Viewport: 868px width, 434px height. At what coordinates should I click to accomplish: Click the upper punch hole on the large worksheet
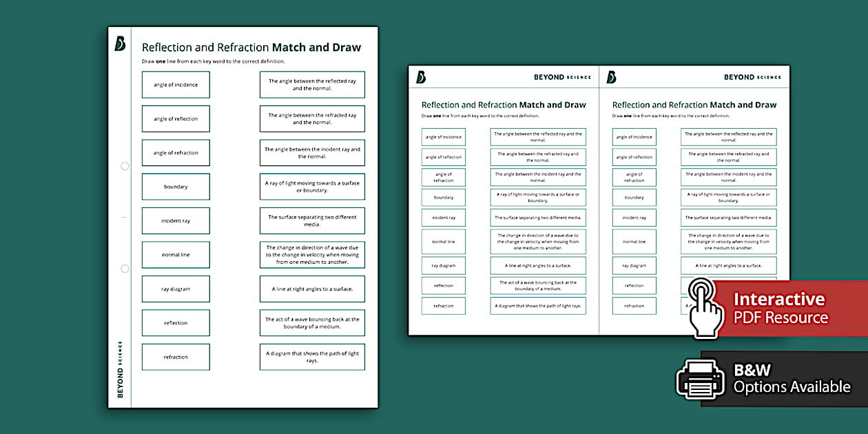click(x=125, y=166)
